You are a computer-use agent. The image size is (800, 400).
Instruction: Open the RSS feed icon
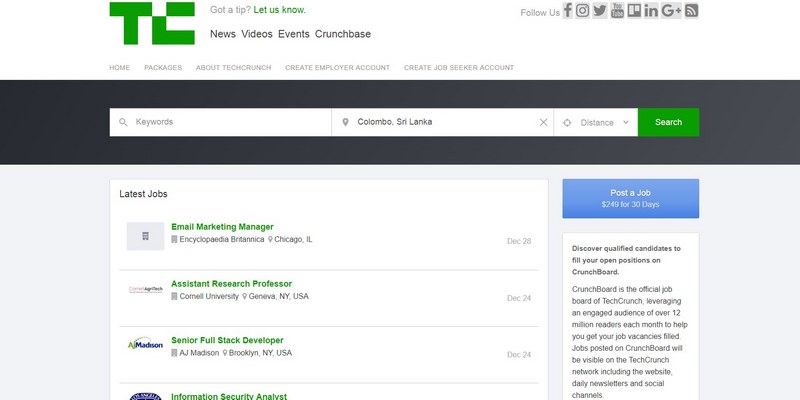click(691, 10)
